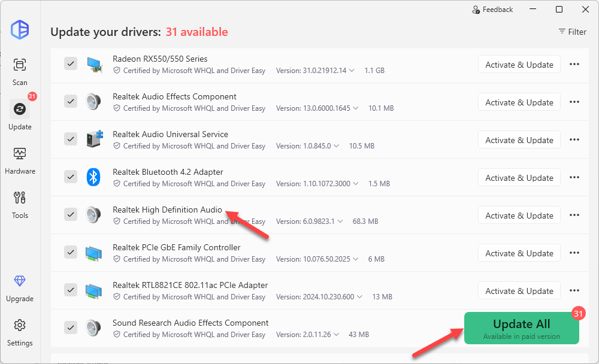Open the Filter menu
The image size is (599, 364).
[572, 32]
